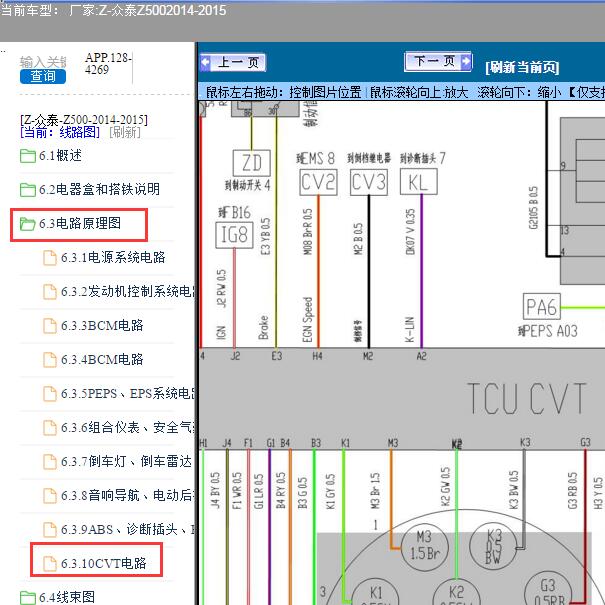Open 6.3.5PEPS、EPS系统 circuit page
The image size is (605, 605).
click(127, 393)
